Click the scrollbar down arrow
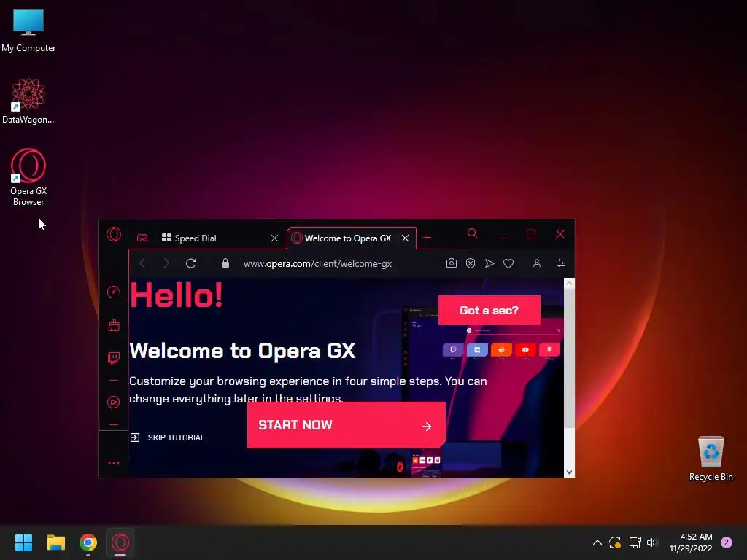The image size is (747, 560). click(x=569, y=472)
